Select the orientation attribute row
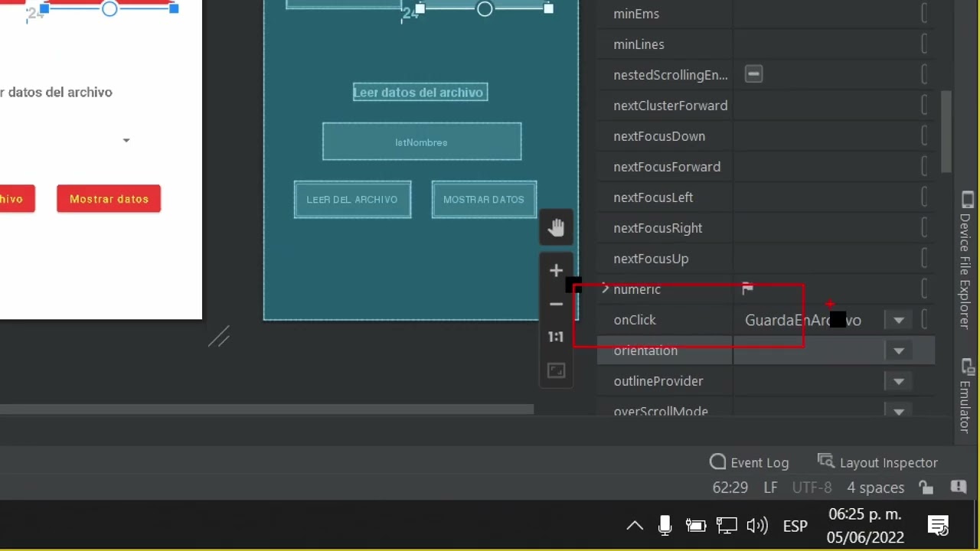 point(766,350)
